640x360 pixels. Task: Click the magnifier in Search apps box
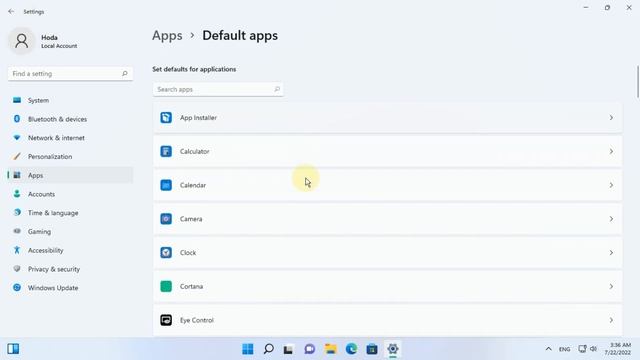pos(277,89)
